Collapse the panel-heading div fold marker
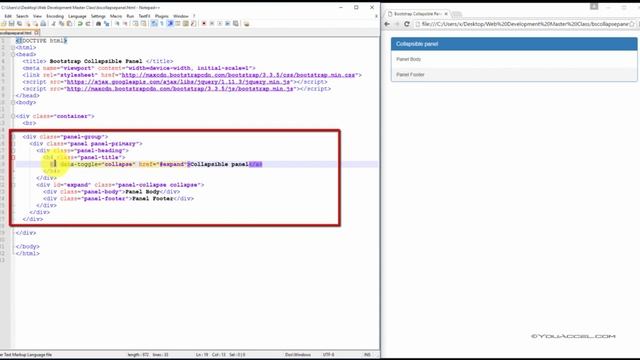 click(13, 151)
